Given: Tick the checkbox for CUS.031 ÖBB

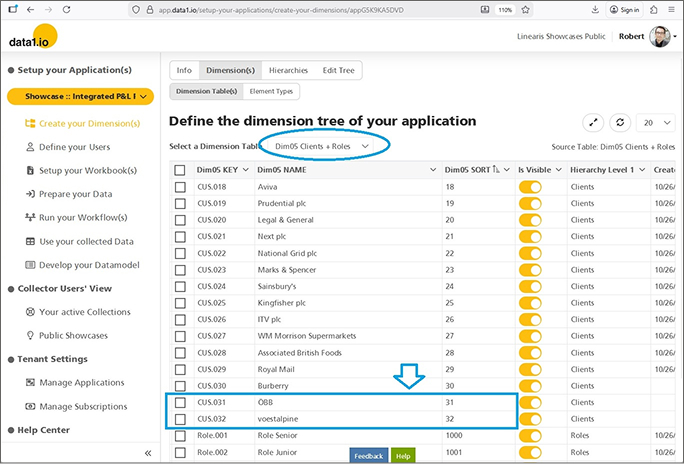Looking at the screenshot, I should coord(180,402).
